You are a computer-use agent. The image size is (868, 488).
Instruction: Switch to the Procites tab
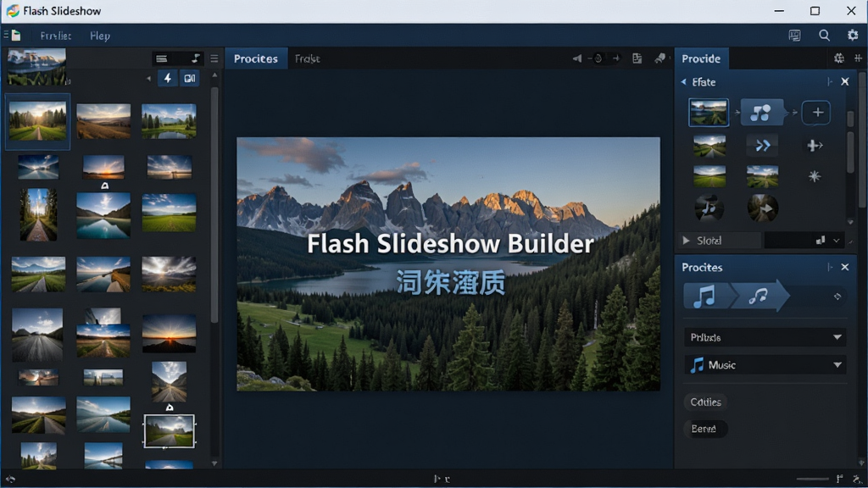coord(256,58)
